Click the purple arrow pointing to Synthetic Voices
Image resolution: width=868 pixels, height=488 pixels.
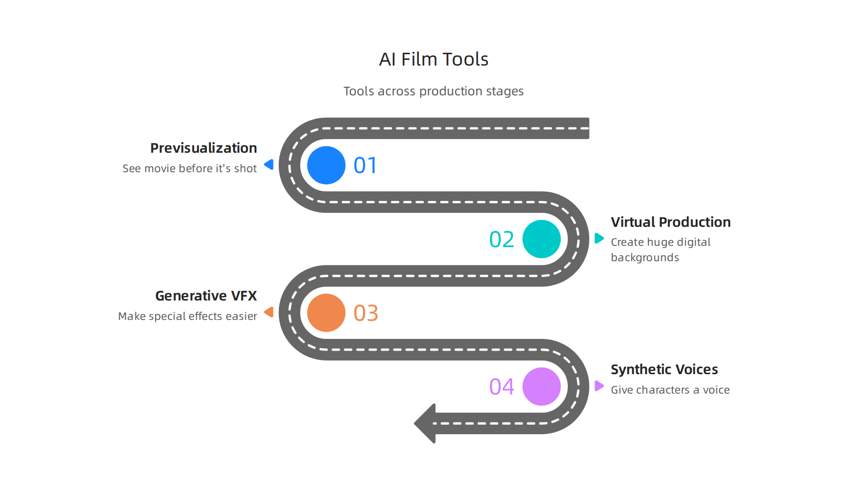pyautogui.click(x=599, y=386)
